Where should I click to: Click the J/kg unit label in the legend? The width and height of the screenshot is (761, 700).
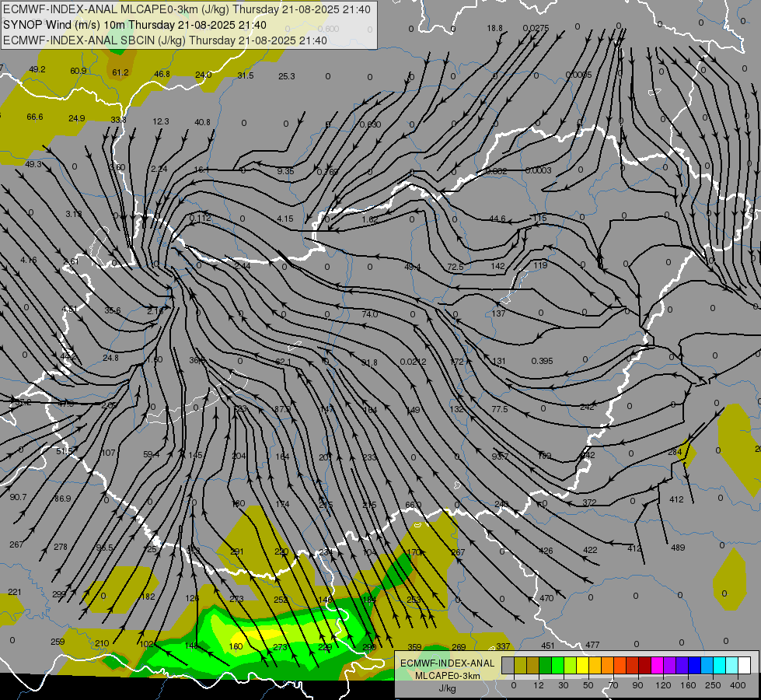click(x=448, y=688)
